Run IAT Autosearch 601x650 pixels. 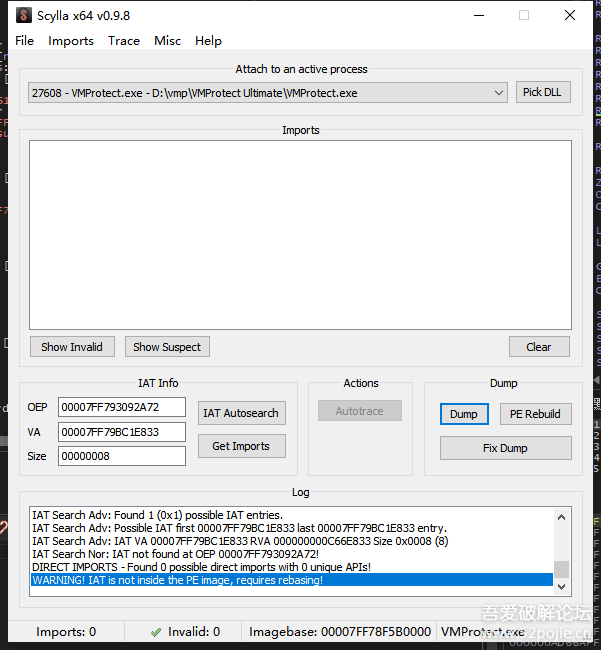[242, 413]
